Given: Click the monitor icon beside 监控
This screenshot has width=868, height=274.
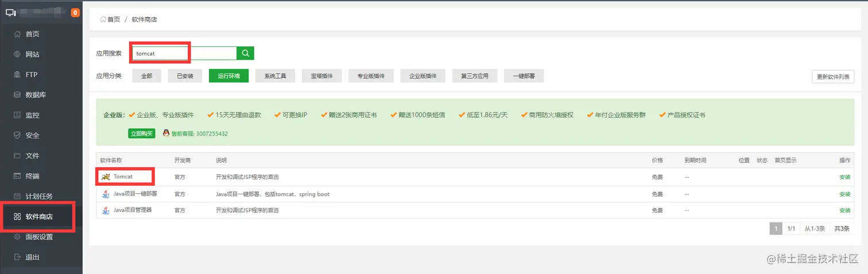Looking at the screenshot, I should click(x=17, y=115).
